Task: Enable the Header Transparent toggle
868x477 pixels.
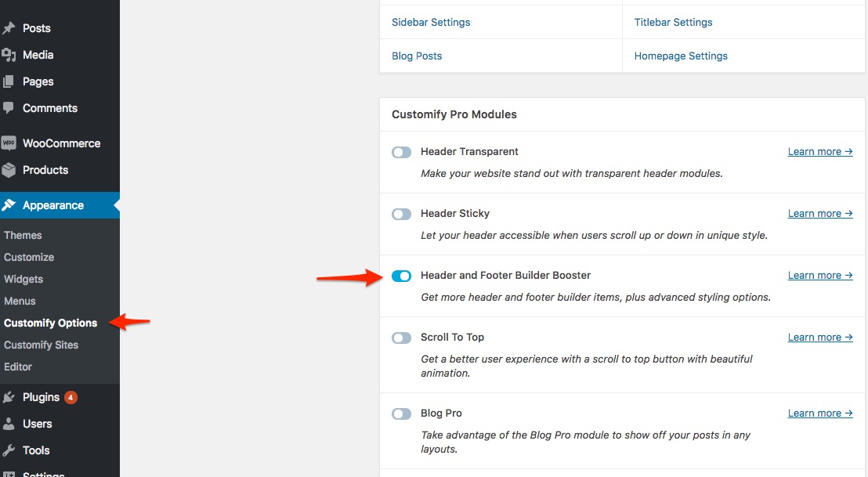Action: [401, 152]
